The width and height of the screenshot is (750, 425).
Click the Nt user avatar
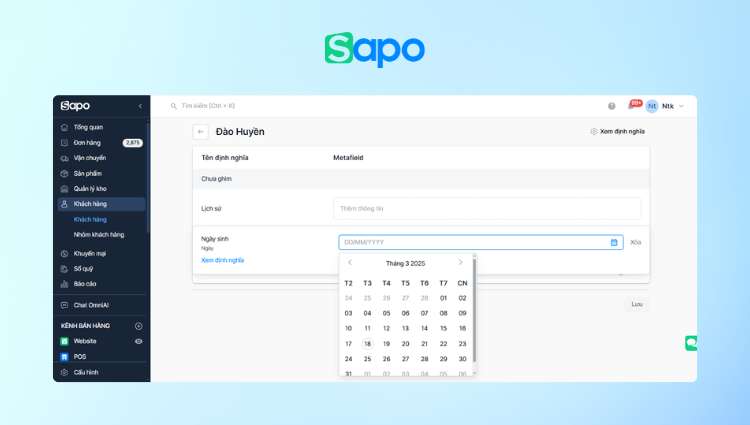click(652, 106)
